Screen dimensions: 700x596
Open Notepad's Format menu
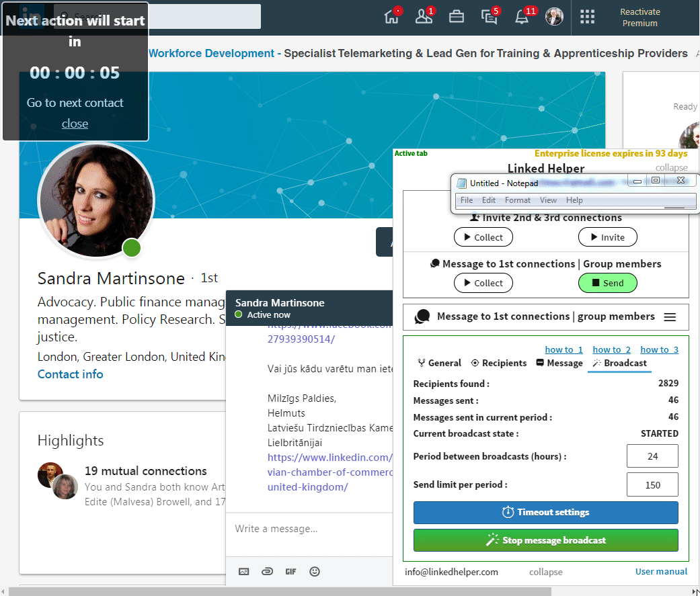[518, 200]
